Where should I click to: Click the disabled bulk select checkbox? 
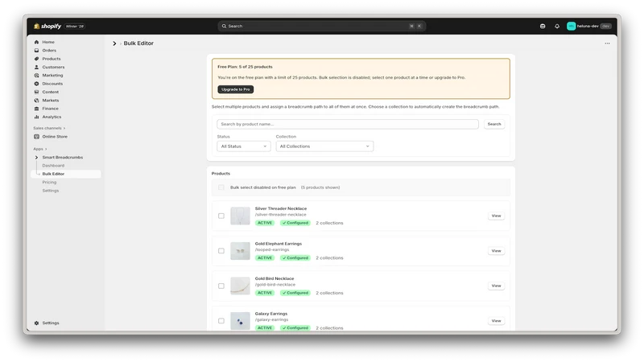point(221,187)
